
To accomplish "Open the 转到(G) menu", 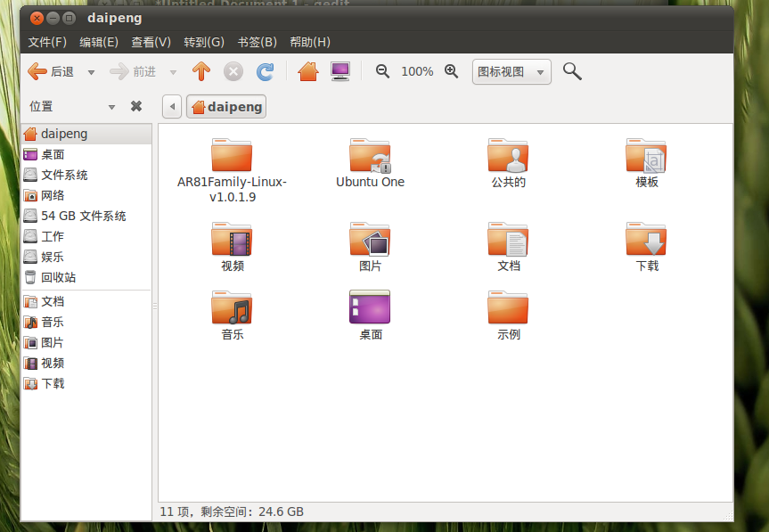I will coord(203,42).
